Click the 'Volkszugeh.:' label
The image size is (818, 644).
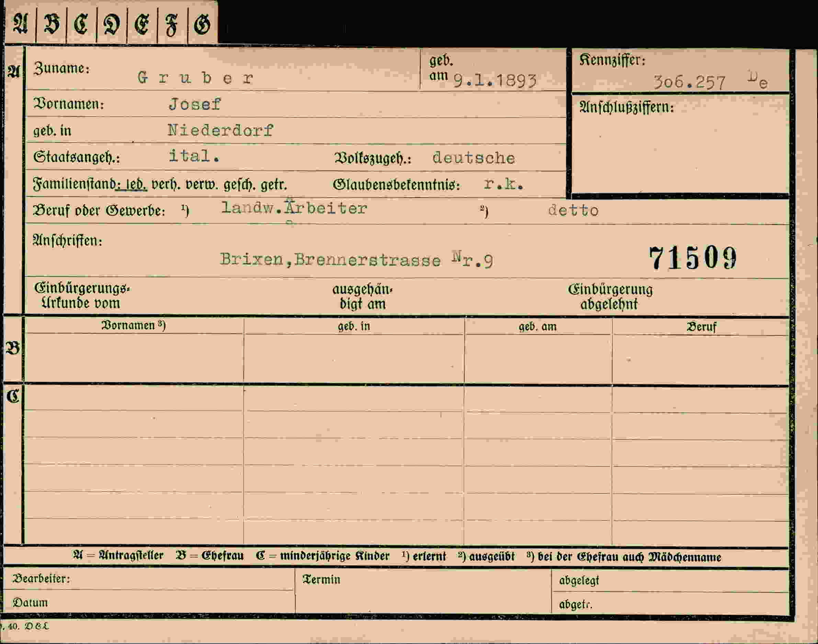point(373,159)
